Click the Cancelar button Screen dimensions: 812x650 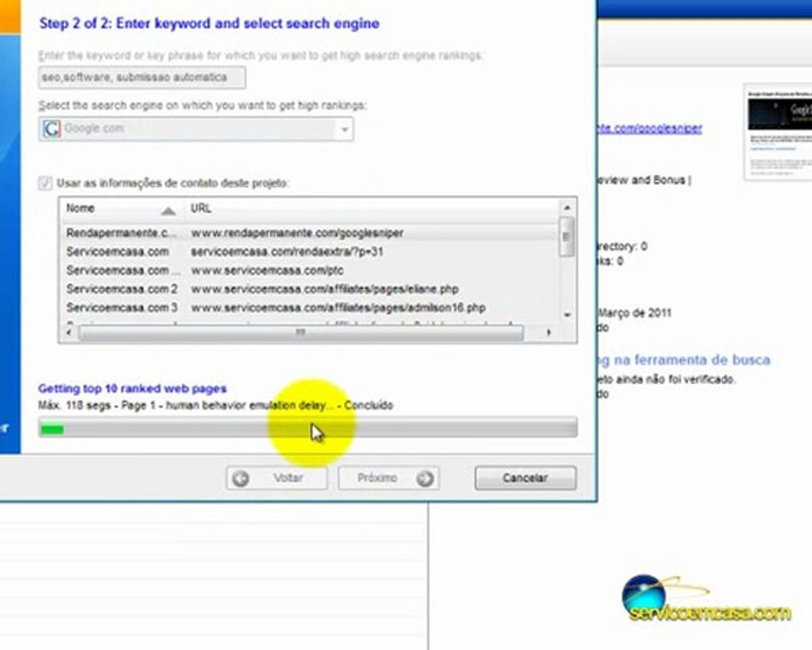click(525, 478)
